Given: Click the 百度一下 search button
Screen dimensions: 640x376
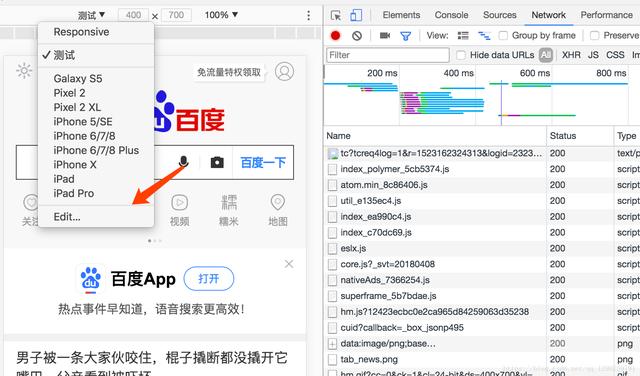Looking at the screenshot, I should pyautogui.click(x=263, y=162).
